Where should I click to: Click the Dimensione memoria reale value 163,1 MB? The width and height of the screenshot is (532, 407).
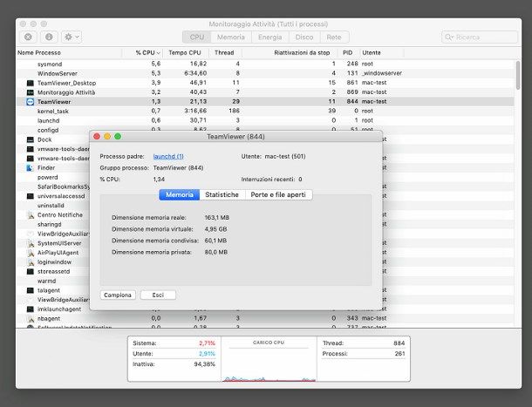[x=217, y=218]
